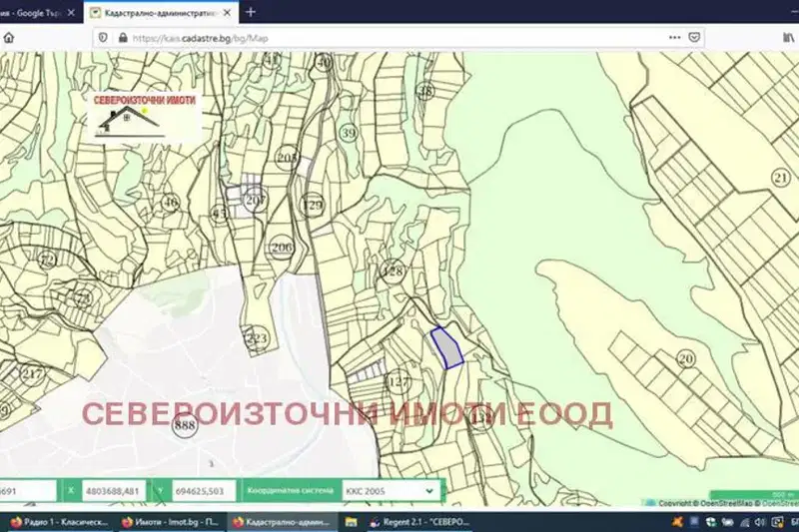Close the Google search tab
The width and height of the screenshot is (799, 532).
[71, 13]
